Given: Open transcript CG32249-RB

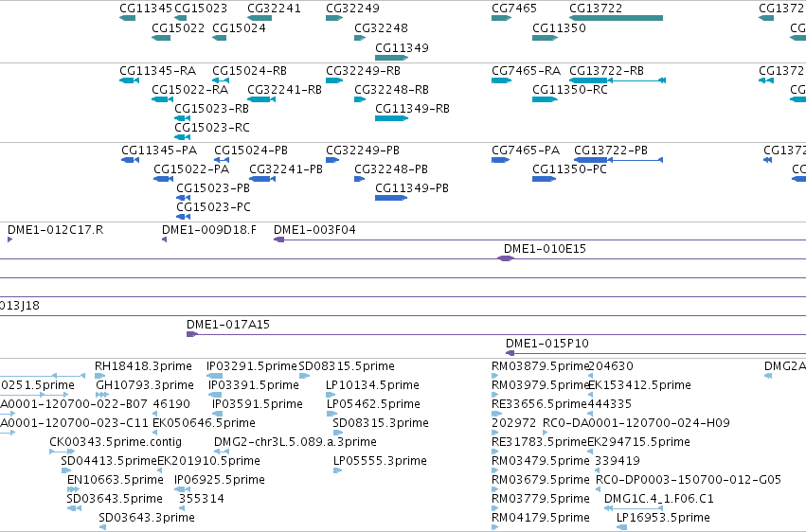Looking at the screenshot, I should (x=363, y=71).
